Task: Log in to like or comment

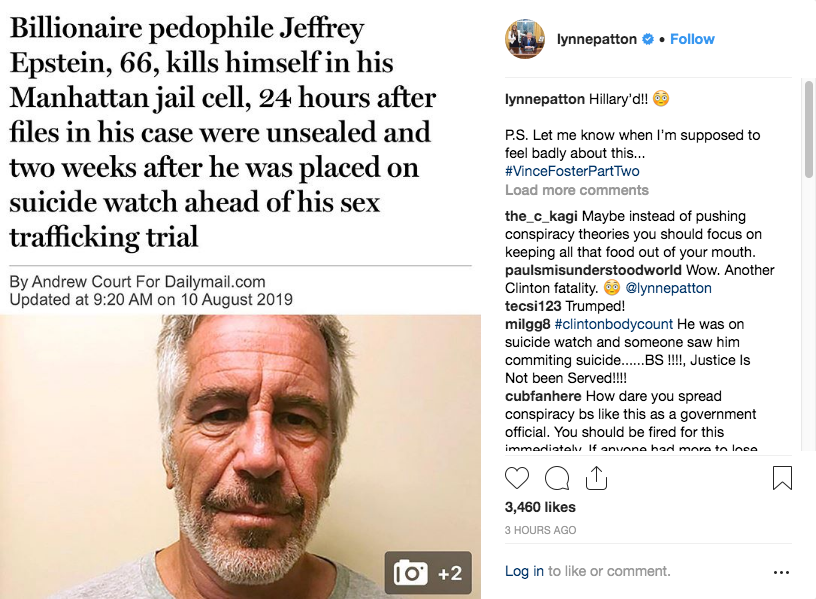Action: click(524, 571)
